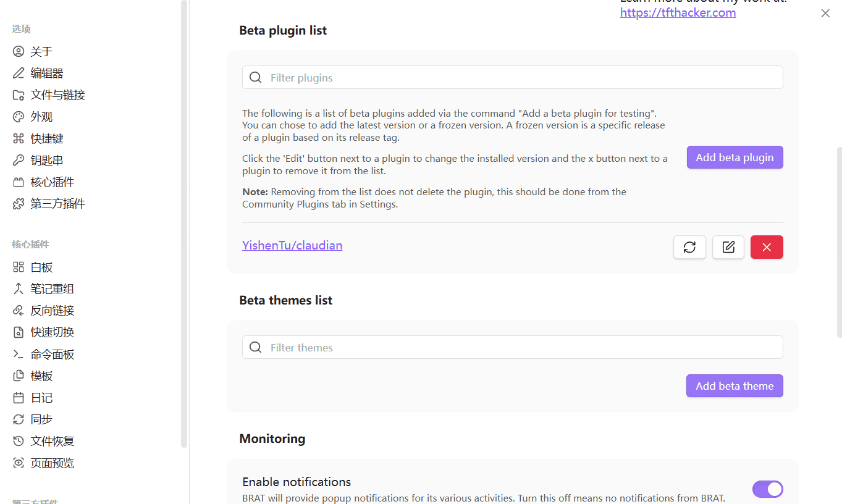The height and width of the screenshot is (504, 842).
Task: Click the "Monitoring" heading
Action: [x=272, y=439]
